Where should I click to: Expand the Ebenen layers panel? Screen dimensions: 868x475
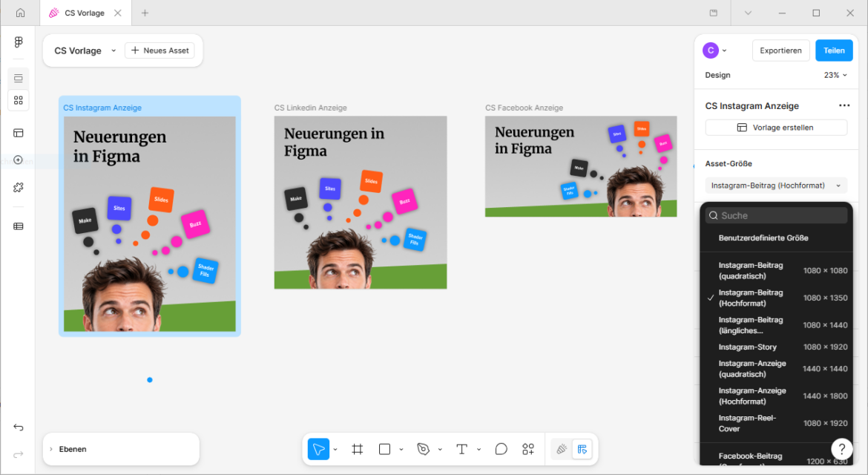[x=51, y=449]
